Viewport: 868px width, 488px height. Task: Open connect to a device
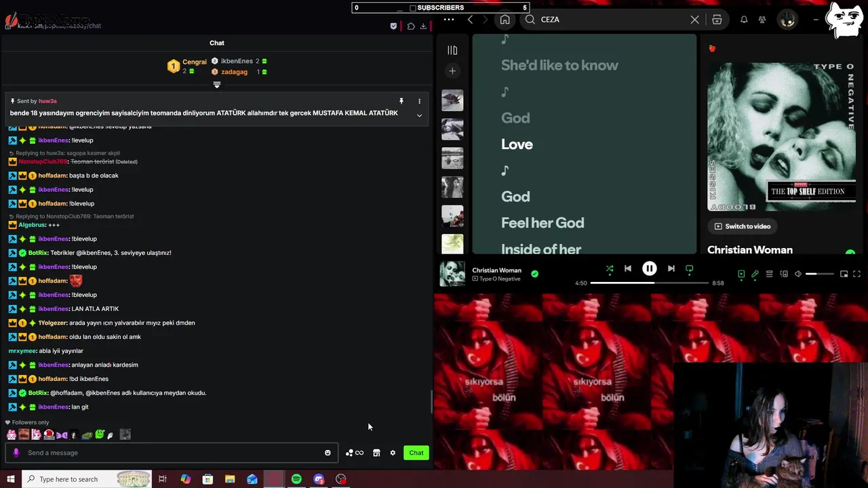784,274
